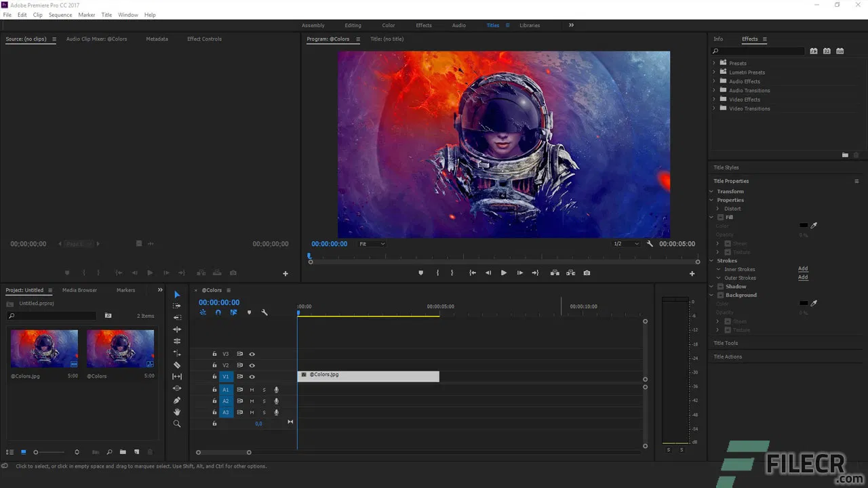Image resolution: width=868 pixels, height=488 pixels.
Task: Switch to the Color workspace tab
Action: pyautogui.click(x=389, y=26)
